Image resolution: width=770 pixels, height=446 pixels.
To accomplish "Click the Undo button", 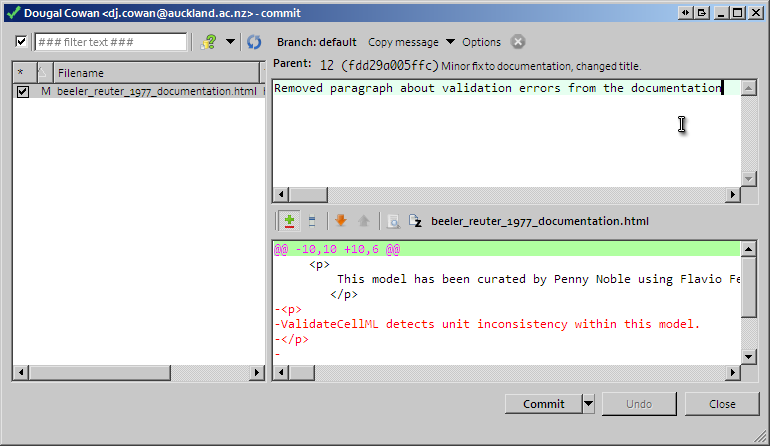I will tap(639, 404).
